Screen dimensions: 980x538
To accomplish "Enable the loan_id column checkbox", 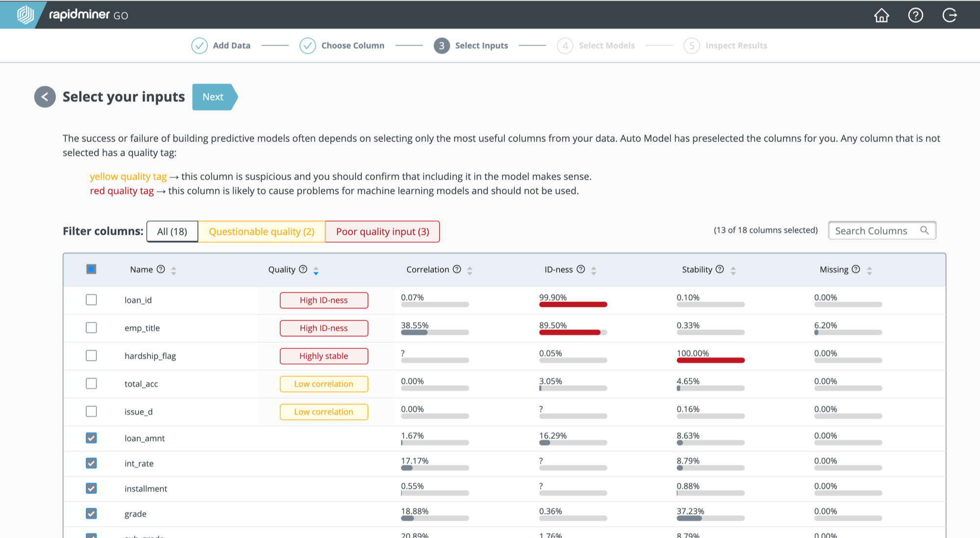I will point(91,300).
